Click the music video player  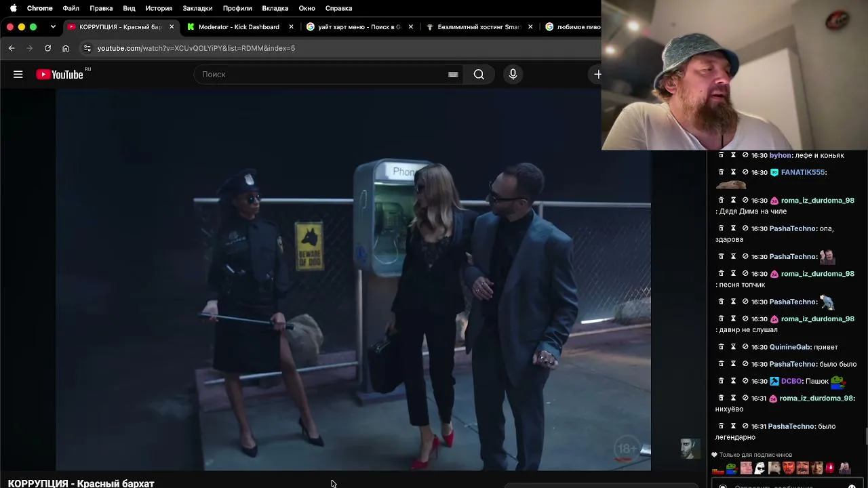click(353, 279)
